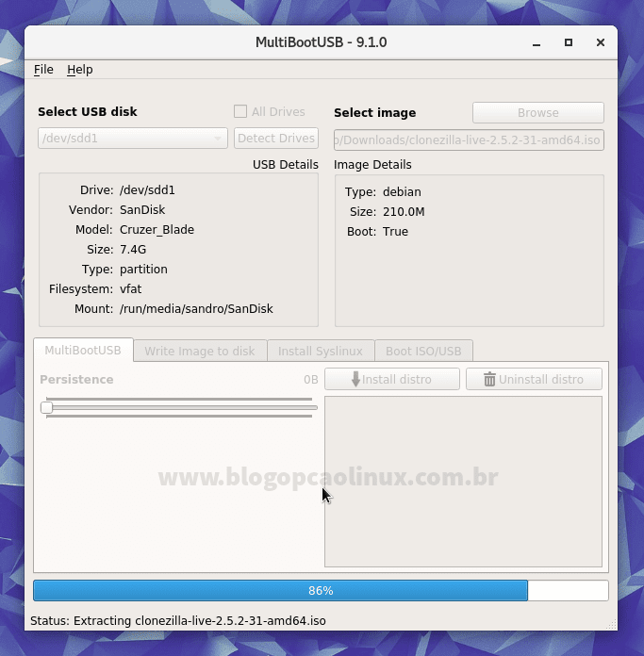
Task: Switch to the MultiBootUSB tab
Action: click(x=83, y=351)
